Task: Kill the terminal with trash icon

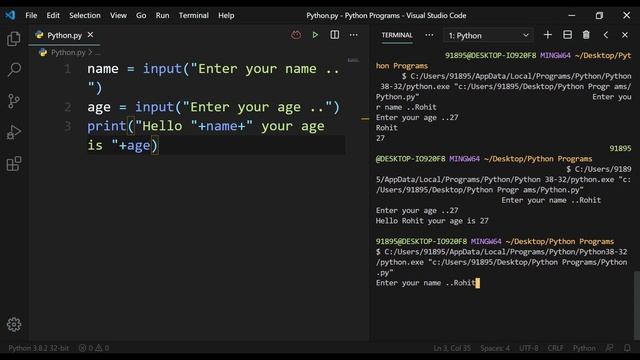Action: (586, 35)
